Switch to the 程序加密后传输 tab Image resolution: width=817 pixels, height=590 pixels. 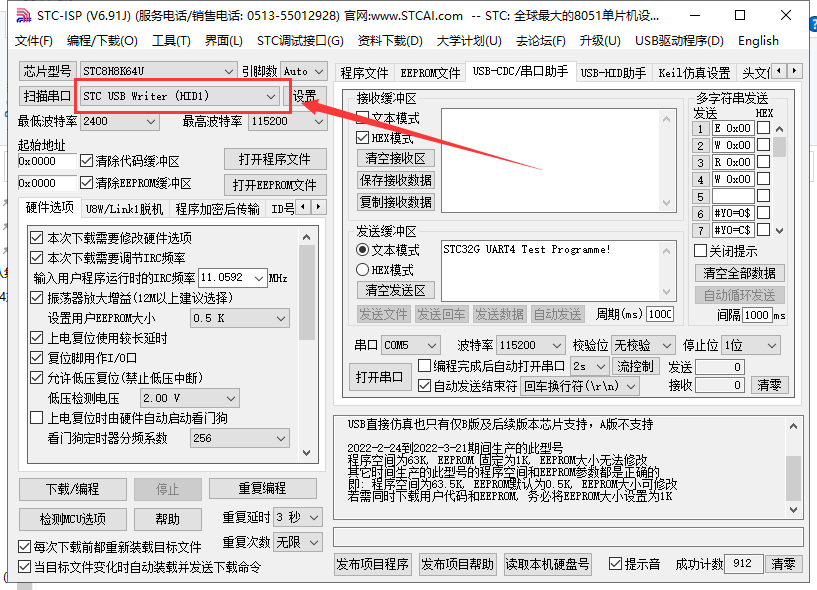coord(217,209)
